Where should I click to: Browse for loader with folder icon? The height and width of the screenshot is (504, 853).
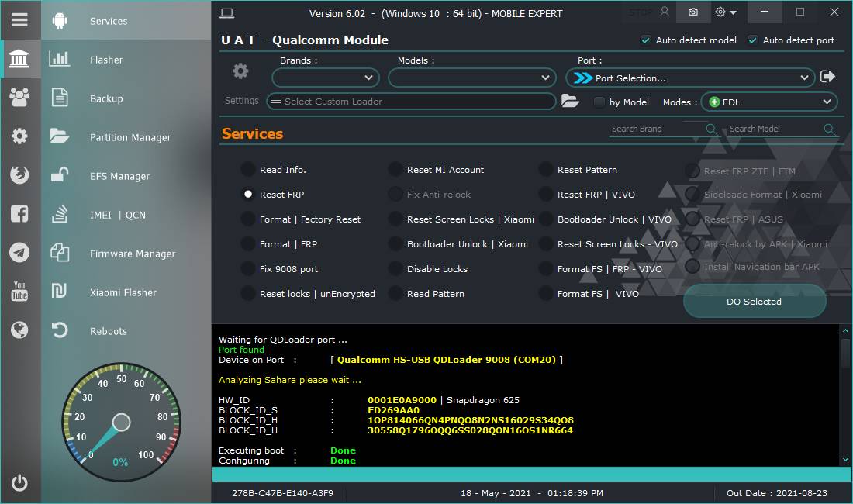click(x=570, y=101)
